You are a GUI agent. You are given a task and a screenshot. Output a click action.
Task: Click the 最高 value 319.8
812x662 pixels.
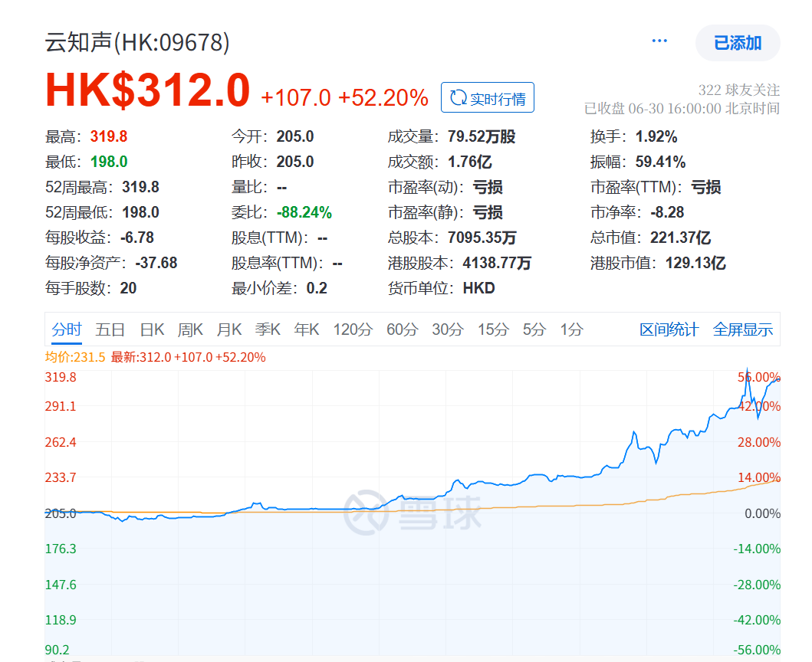click(x=109, y=136)
